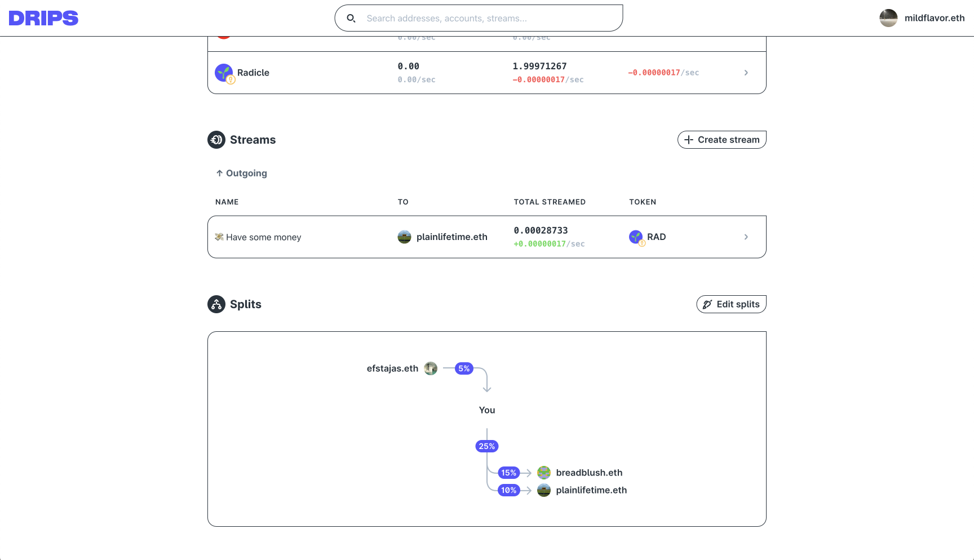
Task: Click breadblush.eth avatar in splits graph
Action: coord(544,473)
